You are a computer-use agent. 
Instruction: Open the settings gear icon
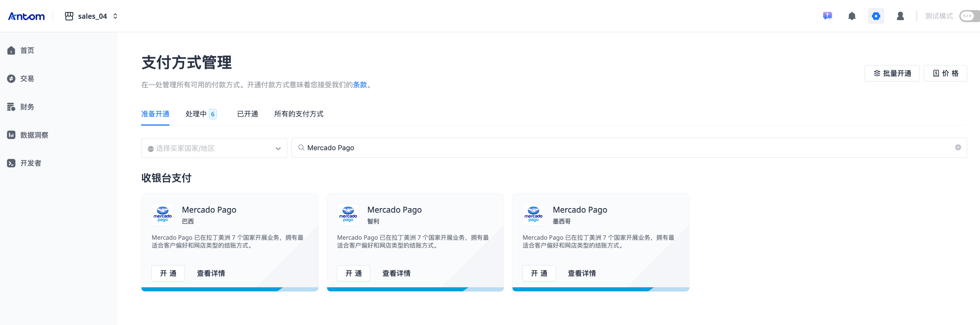tap(876, 16)
